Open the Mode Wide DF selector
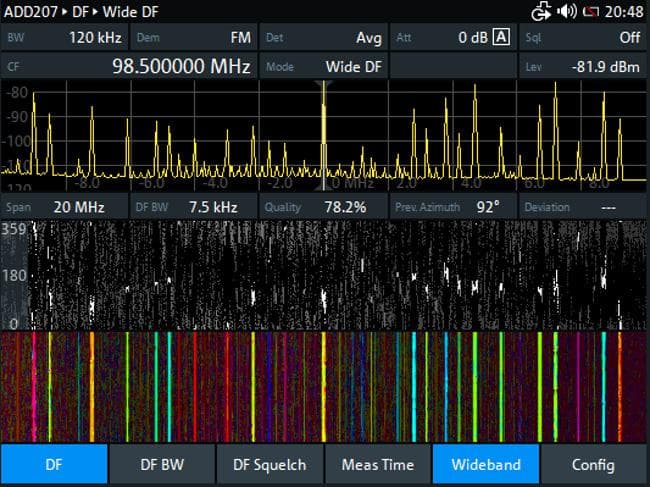This screenshot has width=650, height=487. click(x=323, y=66)
